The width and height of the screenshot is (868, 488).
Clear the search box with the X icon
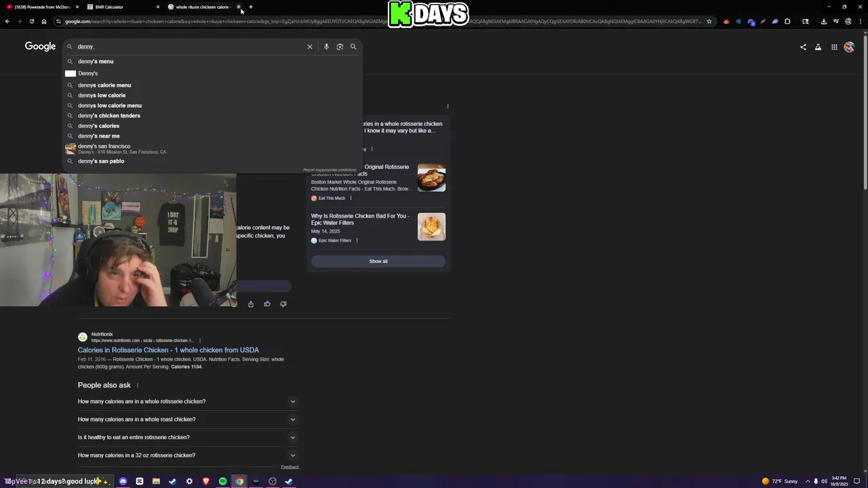310,47
